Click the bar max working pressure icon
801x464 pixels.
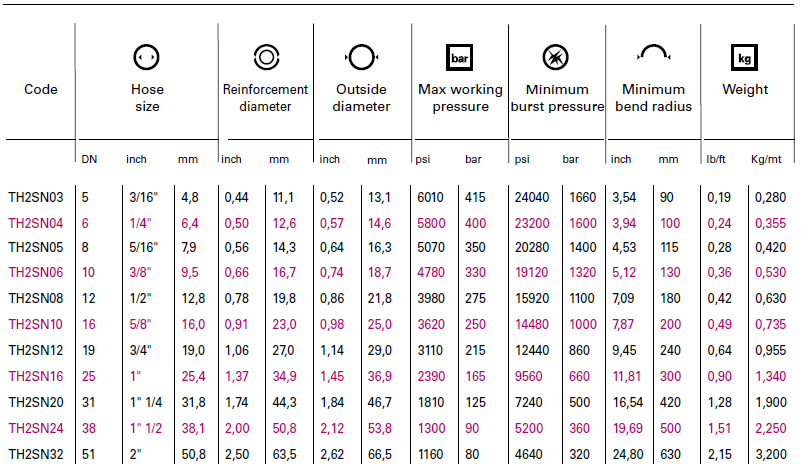click(x=460, y=58)
